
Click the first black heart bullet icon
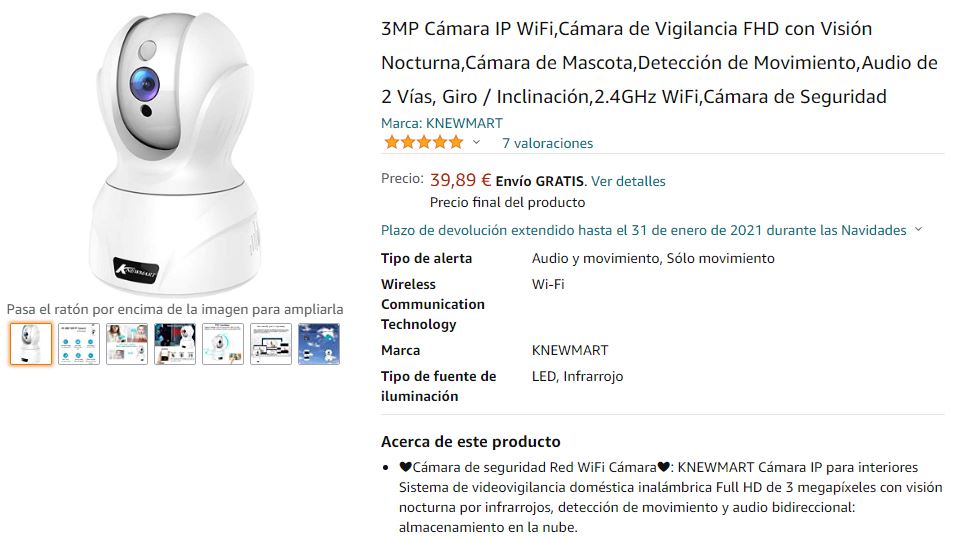(x=406, y=467)
